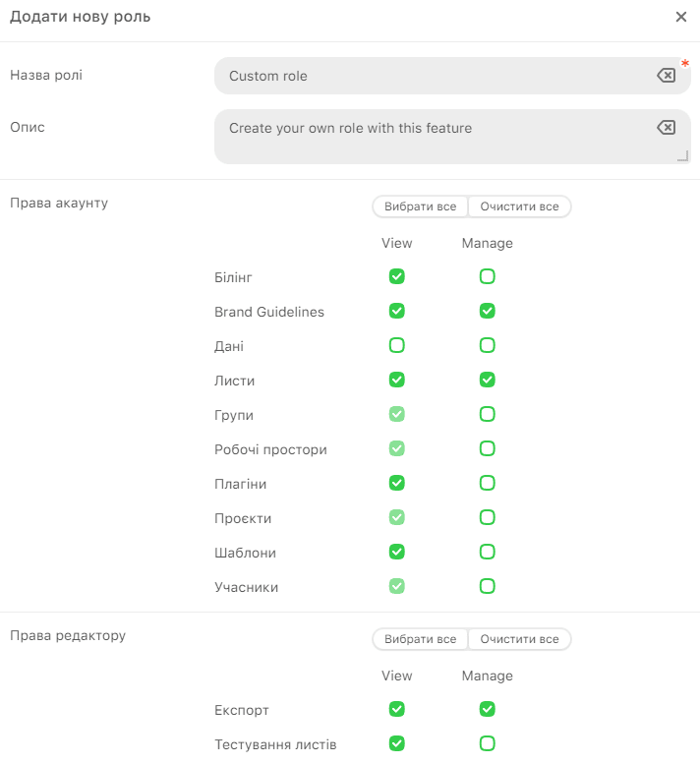Enable Manage permission for Групи
This screenshot has height=764, width=700.
click(488, 415)
